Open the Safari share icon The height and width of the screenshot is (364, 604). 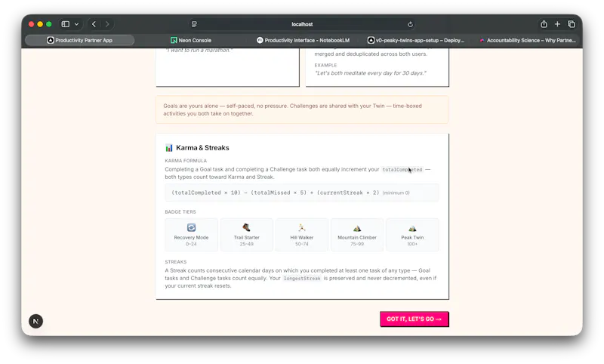point(544,24)
